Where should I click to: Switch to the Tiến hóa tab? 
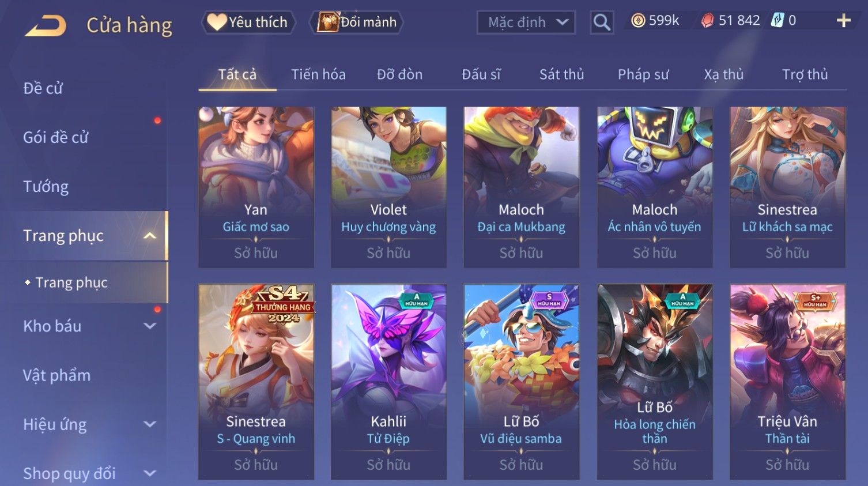click(318, 74)
